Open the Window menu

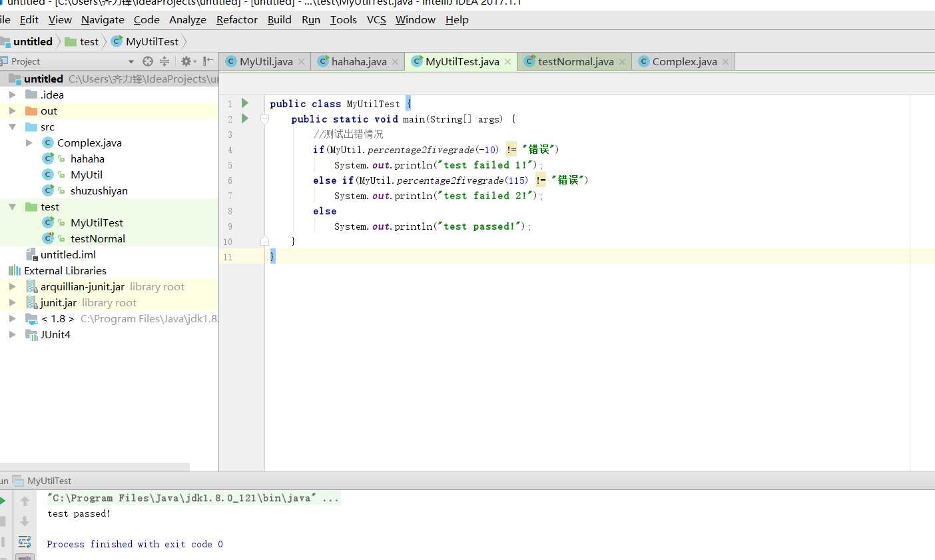(x=416, y=19)
